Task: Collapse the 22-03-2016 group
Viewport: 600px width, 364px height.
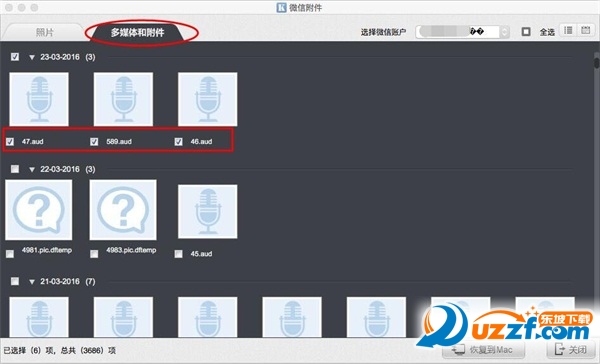Action: (32, 170)
